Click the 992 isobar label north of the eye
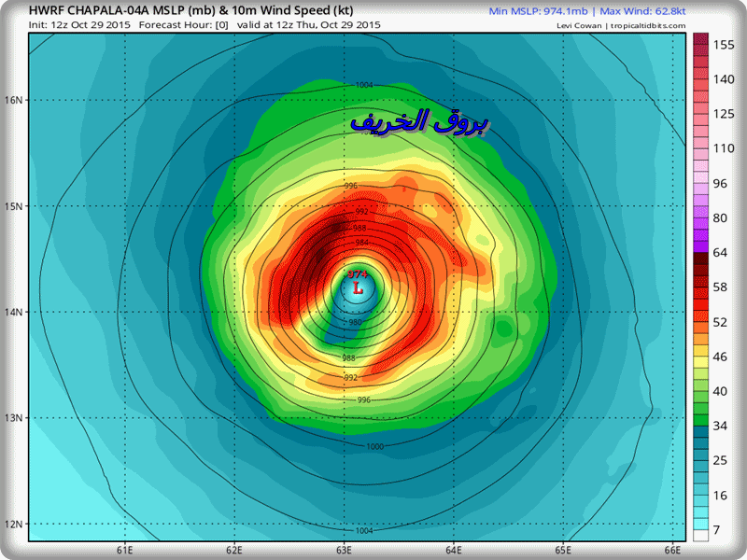This screenshot has height=560, width=747. point(362,212)
